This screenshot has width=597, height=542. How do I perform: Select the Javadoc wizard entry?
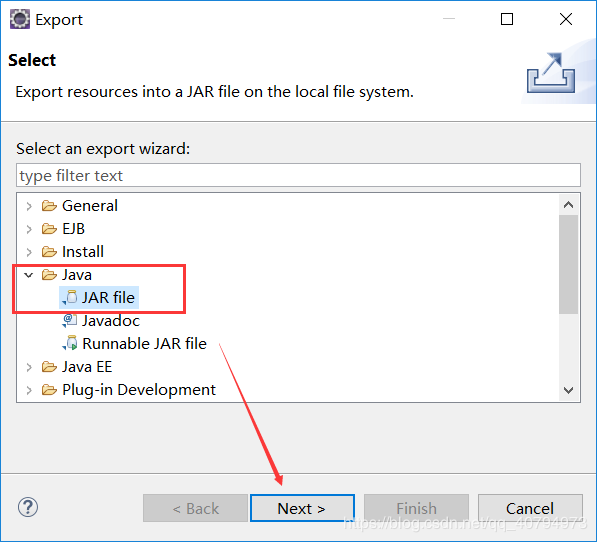111,320
